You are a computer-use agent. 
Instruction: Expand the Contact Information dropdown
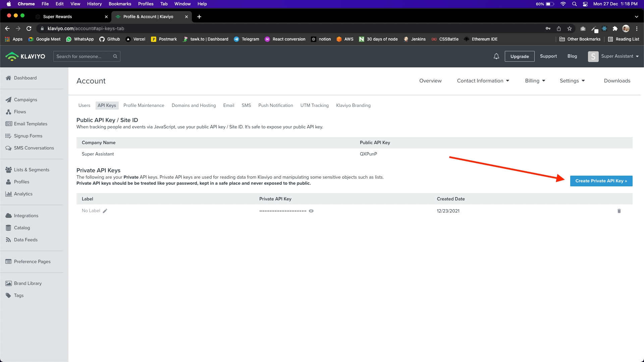pyautogui.click(x=483, y=81)
